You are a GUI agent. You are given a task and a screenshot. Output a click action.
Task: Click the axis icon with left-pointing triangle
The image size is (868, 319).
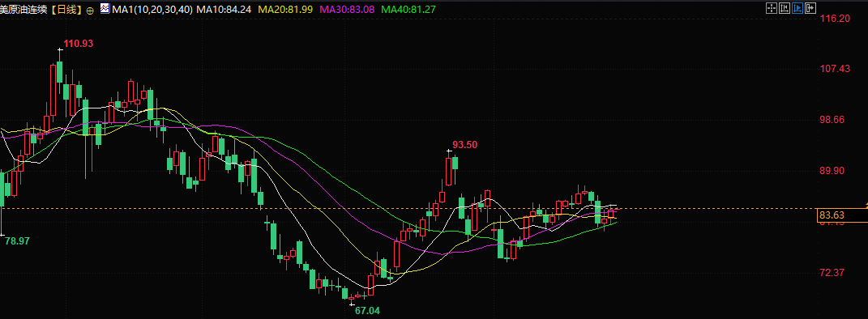(x=785, y=8)
